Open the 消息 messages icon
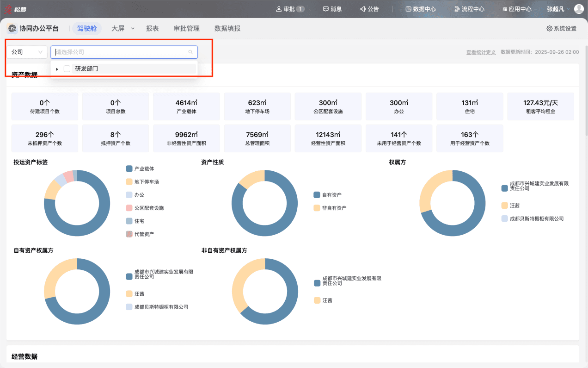588x368 pixels. tap(325, 9)
